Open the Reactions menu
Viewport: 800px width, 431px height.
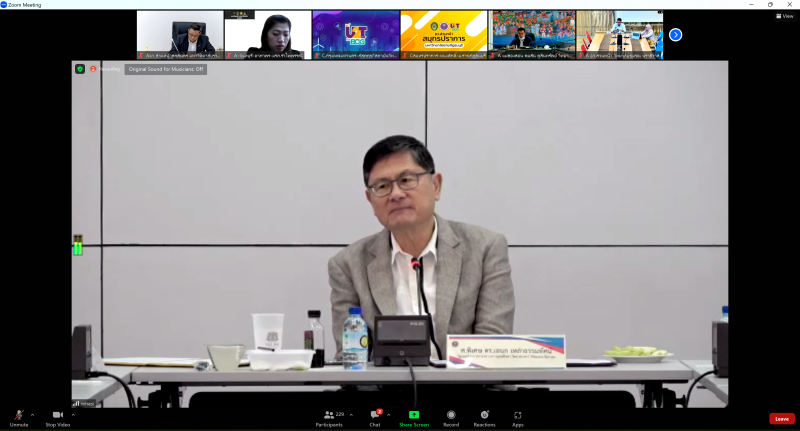pyautogui.click(x=484, y=415)
